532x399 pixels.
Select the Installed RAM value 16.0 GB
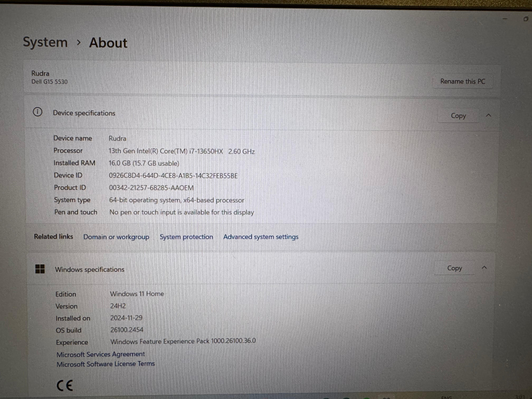click(x=144, y=163)
